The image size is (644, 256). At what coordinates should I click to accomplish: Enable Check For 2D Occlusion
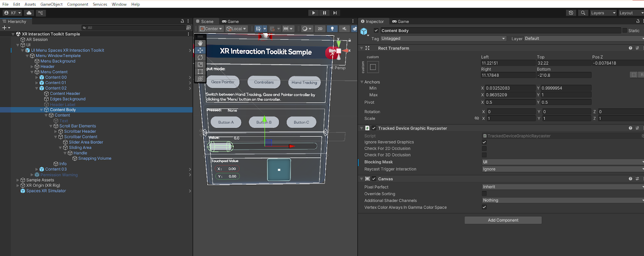[484, 149]
